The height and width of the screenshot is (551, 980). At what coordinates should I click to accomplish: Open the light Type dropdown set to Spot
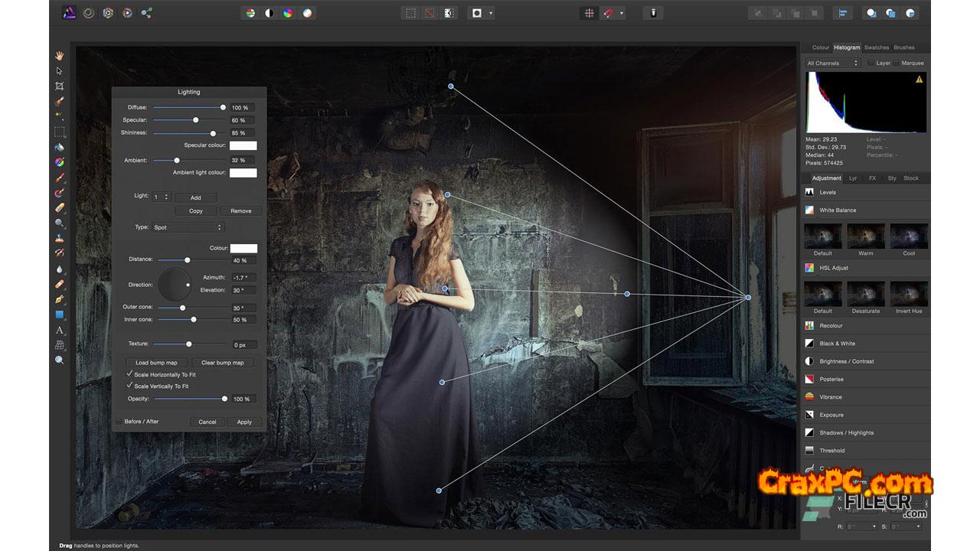tap(188, 227)
